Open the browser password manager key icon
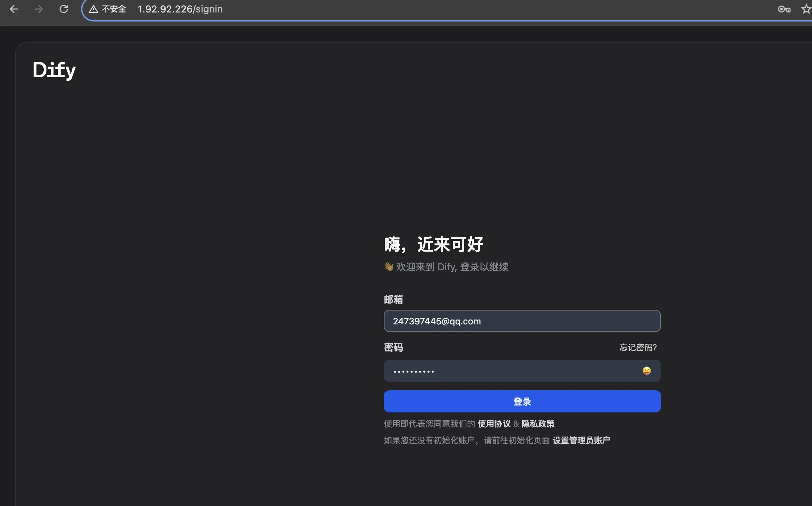Image resolution: width=812 pixels, height=506 pixels. pos(784,9)
